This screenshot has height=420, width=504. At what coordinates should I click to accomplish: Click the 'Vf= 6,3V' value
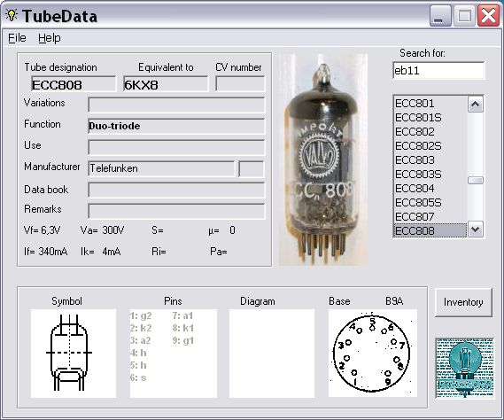(43, 230)
